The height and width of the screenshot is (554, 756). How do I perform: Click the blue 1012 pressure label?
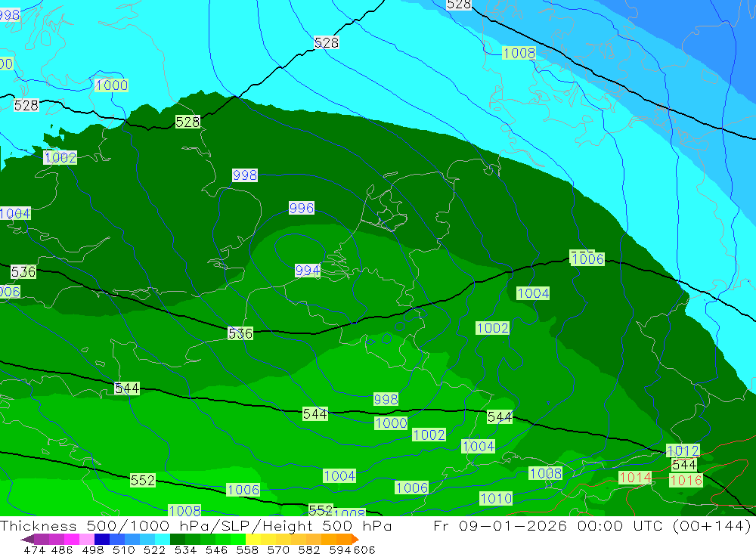(x=683, y=450)
